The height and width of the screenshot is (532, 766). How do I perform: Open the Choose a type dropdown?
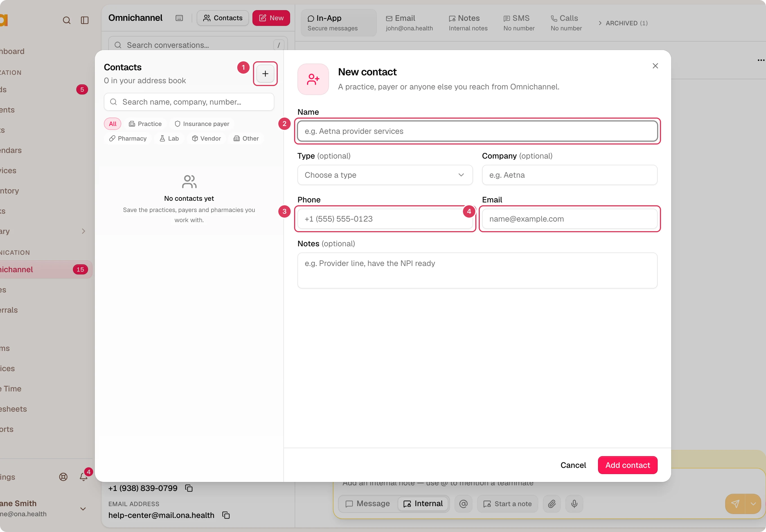(385, 175)
